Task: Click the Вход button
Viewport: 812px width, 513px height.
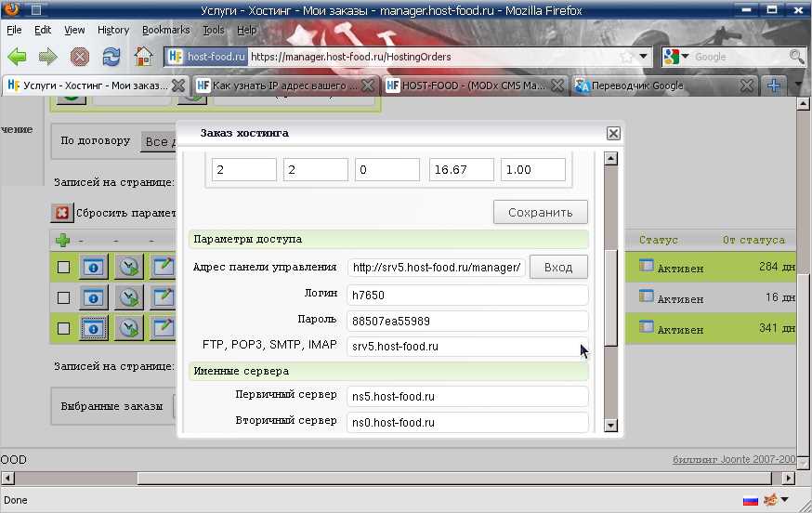Action: point(558,268)
